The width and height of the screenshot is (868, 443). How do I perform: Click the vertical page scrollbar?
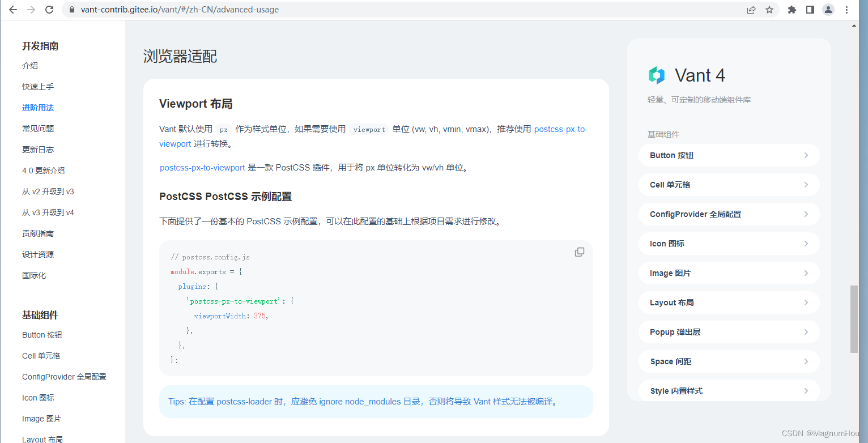pos(854,317)
